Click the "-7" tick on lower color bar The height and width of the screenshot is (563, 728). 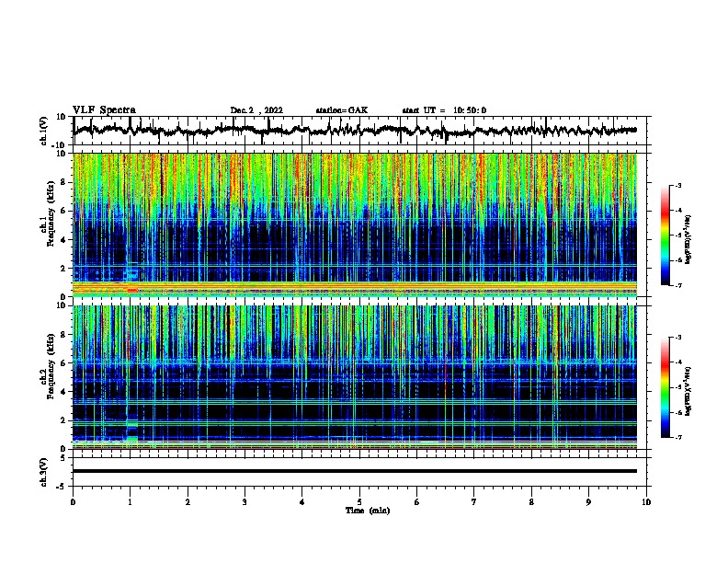677,438
